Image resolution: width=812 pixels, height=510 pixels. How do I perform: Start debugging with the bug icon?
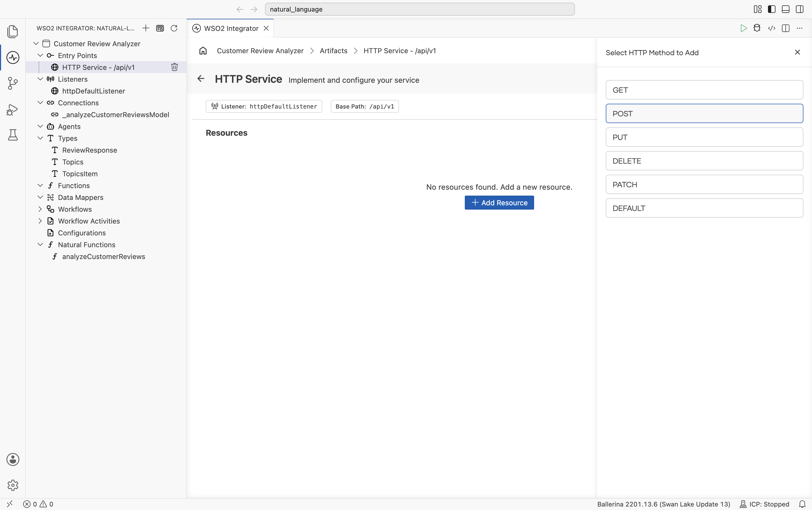pos(757,28)
